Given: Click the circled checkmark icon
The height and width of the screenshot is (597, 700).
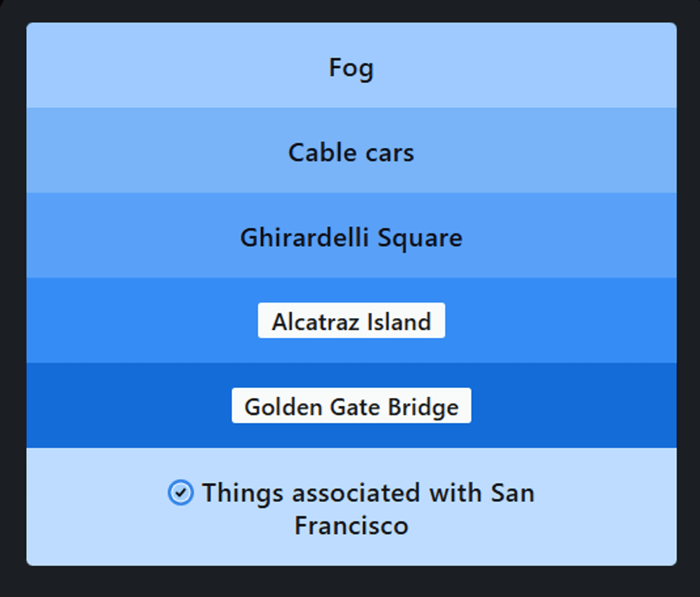Looking at the screenshot, I should (180, 493).
